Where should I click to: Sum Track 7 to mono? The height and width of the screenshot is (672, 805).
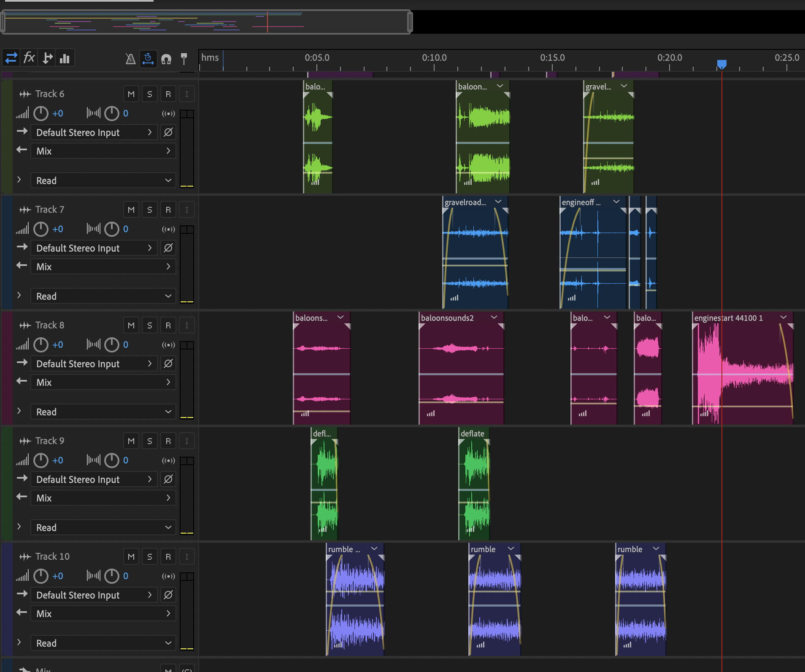[168, 229]
